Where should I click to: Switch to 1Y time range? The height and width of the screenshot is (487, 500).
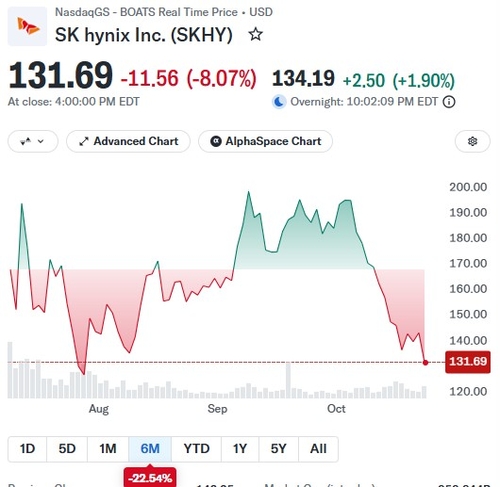click(x=240, y=449)
